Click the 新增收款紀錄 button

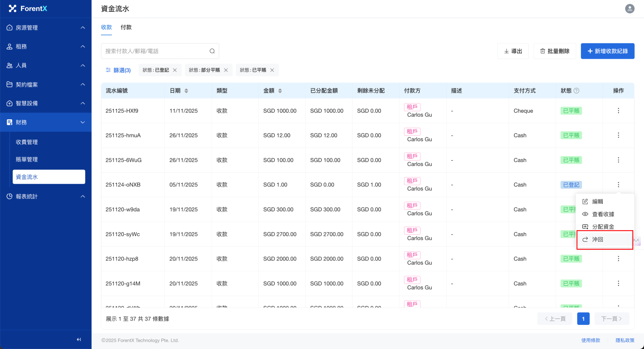tap(607, 51)
